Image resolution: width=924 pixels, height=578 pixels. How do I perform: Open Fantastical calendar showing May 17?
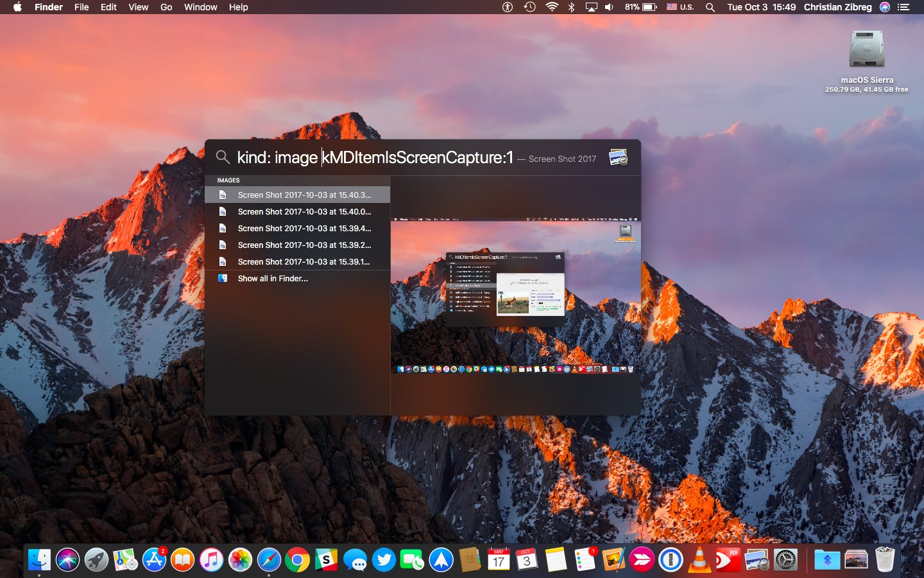[x=499, y=560]
